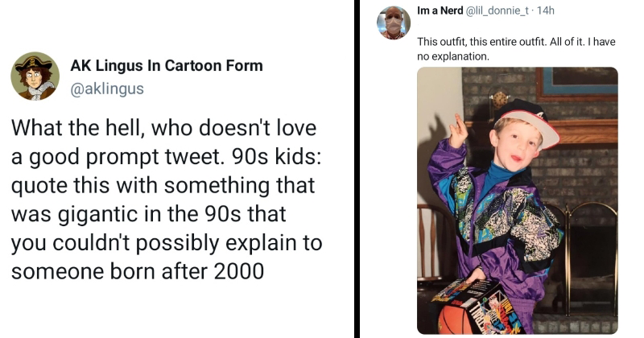Open the "AK Lingus In Cartoon Form" profile name
The width and height of the screenshot is (644, 338).
pos(167,66)
